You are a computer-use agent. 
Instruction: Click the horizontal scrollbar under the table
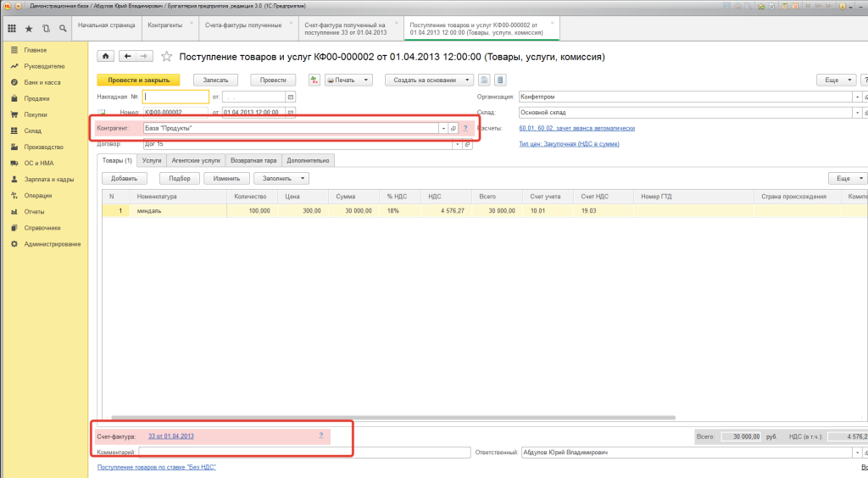pyautogui.click(x=393, y=418)
